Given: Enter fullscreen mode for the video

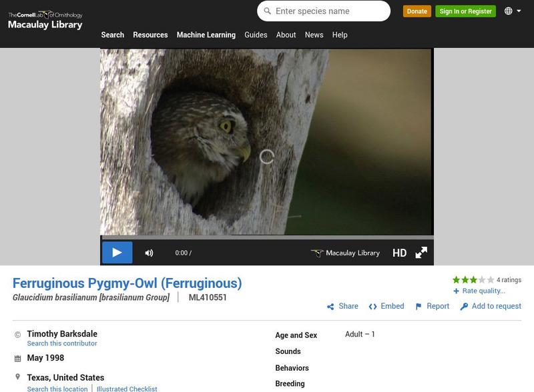Looking at the screenshot, I should (421, 253).
